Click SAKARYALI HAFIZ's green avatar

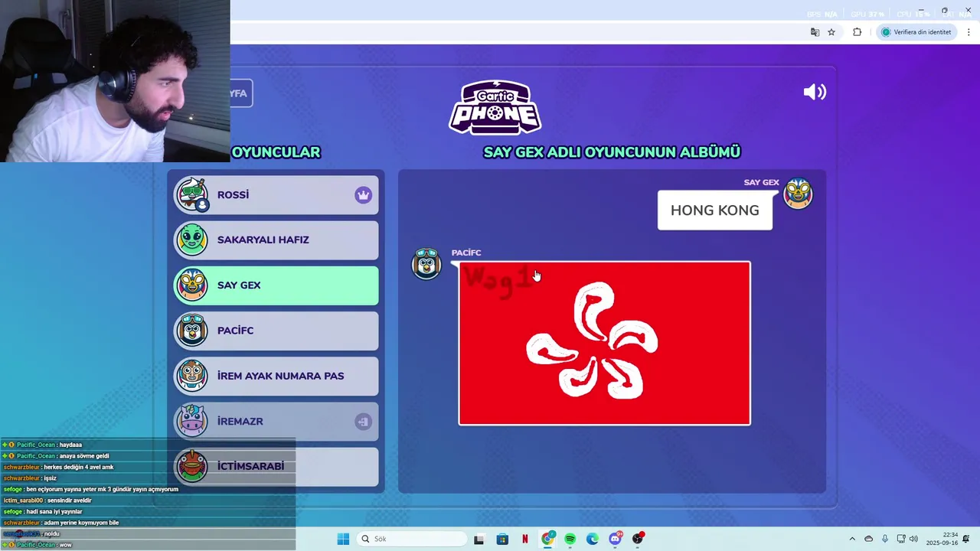(191, 240)
